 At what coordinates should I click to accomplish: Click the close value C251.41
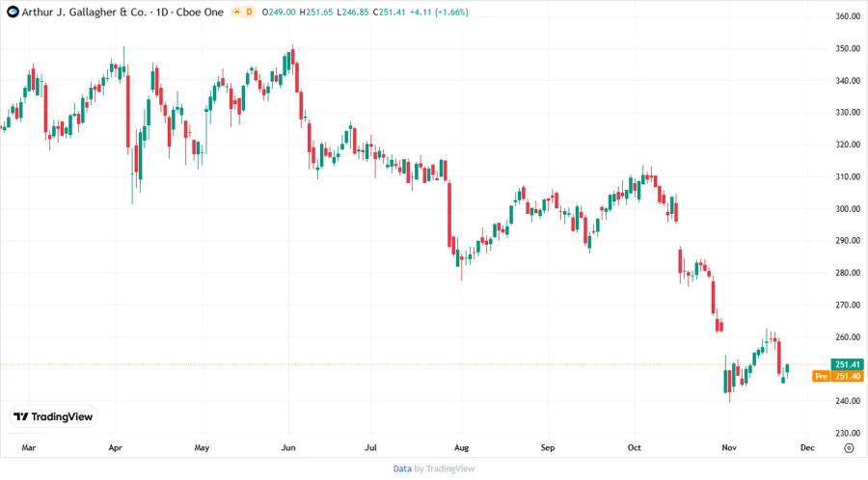[390, 12]
